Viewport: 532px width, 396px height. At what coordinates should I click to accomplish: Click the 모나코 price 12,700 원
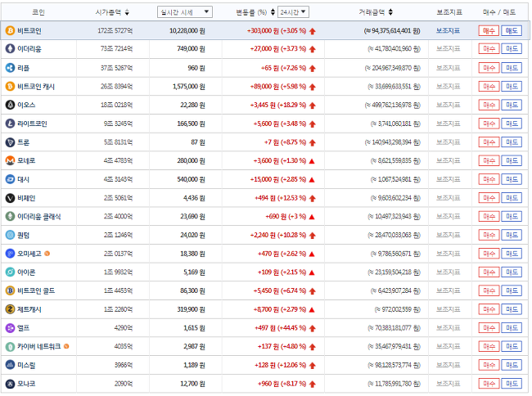(x=192, y=384)
